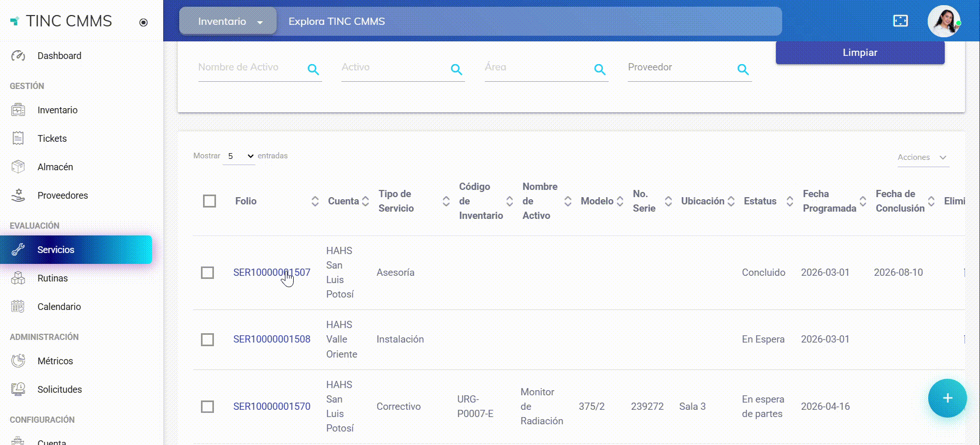Sort table by Folio column arrows
The height and width of the screenshot is (445, 980).
(315, 201)
